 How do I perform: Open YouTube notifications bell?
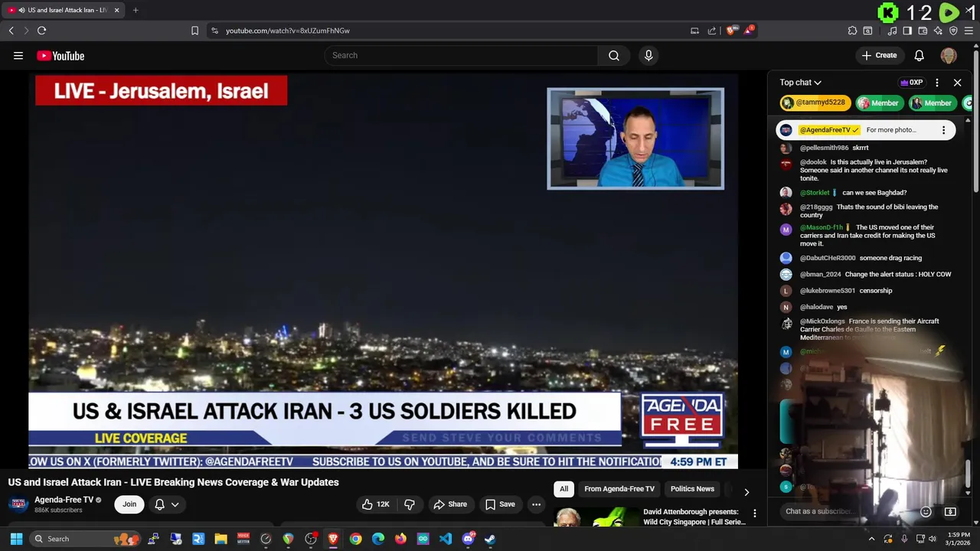920,55
